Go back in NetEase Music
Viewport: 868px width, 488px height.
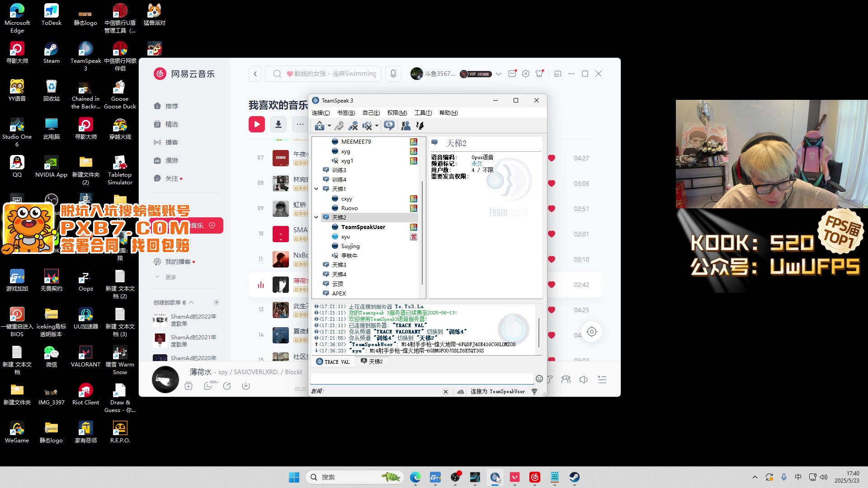click(x=255, y=74)
